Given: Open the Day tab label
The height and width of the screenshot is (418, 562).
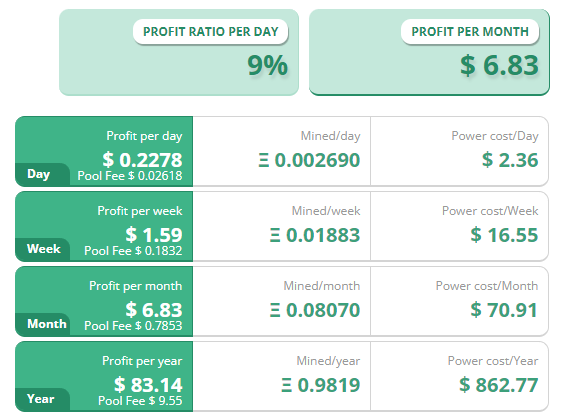Looking at the screenshot, I should coord(38,174).
